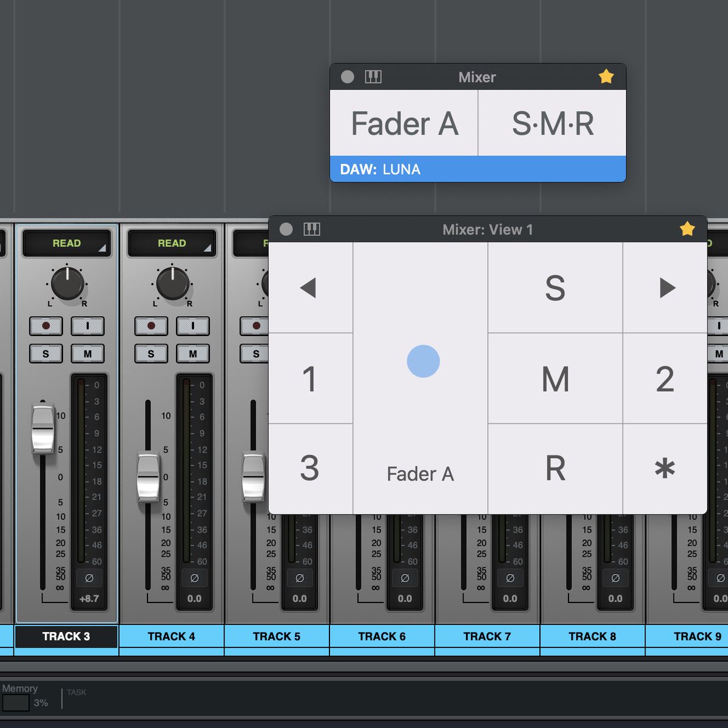
Task: Click the left arrow pad in Mixer: View 1
Action: (311, 288)
